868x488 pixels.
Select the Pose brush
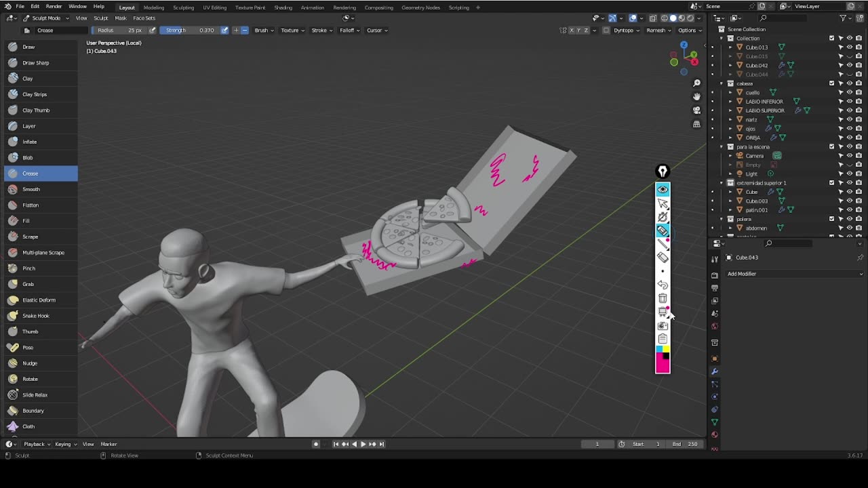[41, 347]
